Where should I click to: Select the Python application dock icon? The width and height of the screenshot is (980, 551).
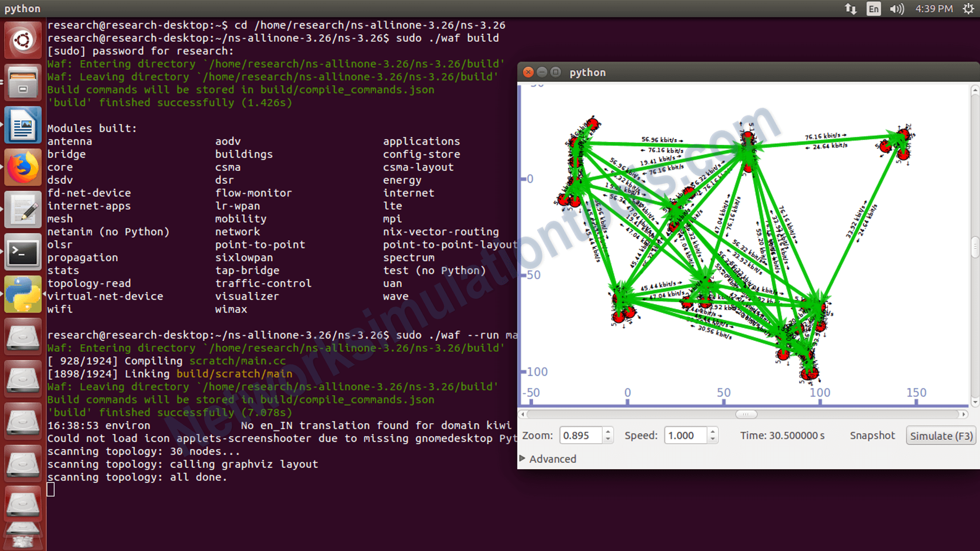23,294
